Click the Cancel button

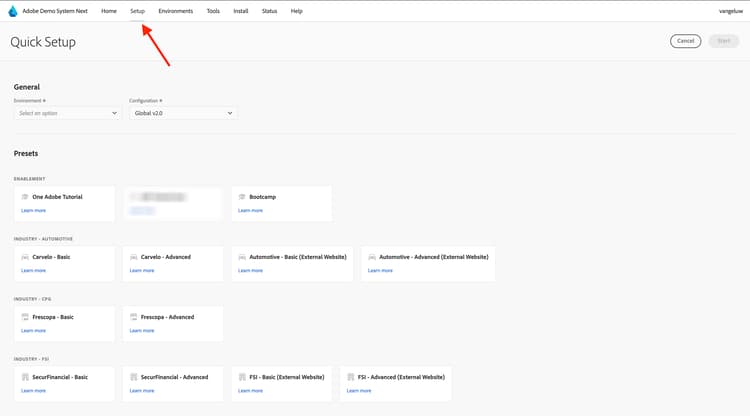click(685, 41)
